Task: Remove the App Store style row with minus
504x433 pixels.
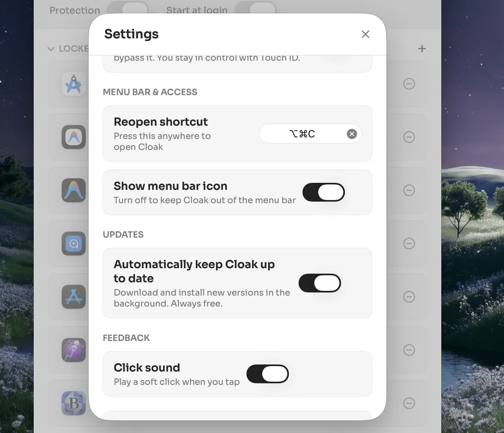Action: click(409, 297)
